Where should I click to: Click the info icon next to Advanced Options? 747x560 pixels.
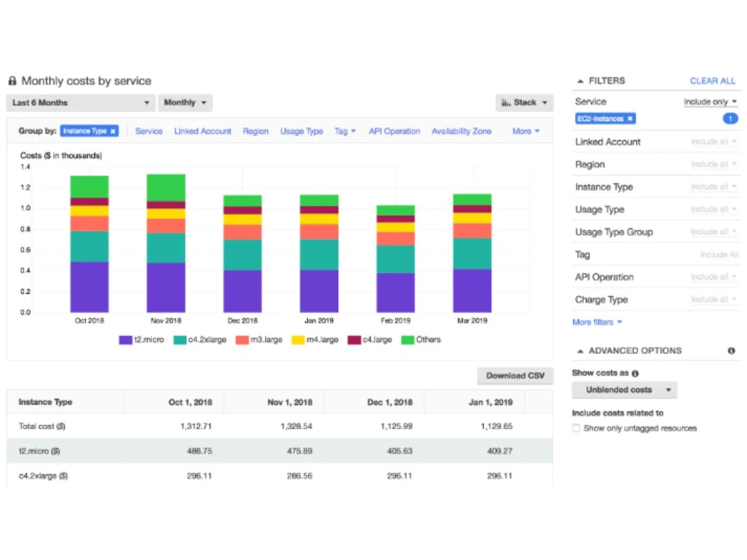click(x=731, y=351)
